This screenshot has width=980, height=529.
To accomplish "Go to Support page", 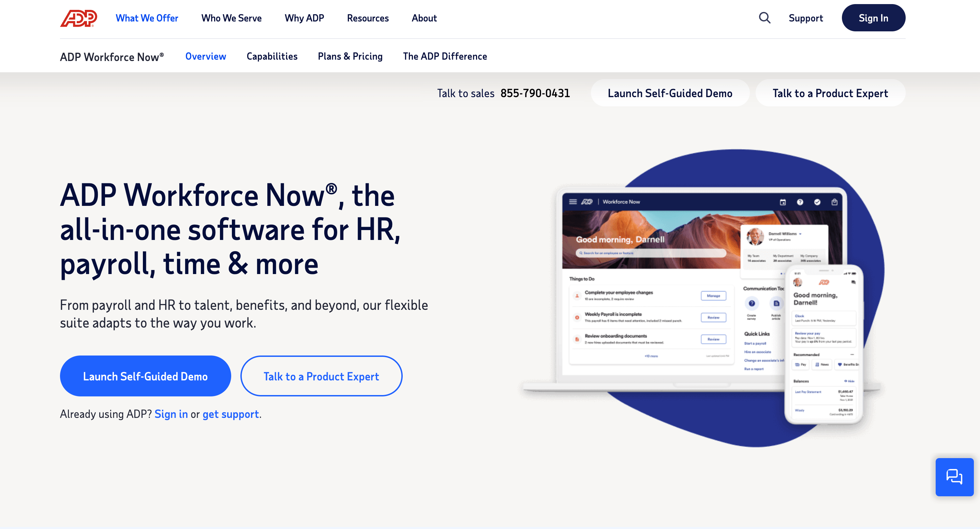I will [805, 18].
